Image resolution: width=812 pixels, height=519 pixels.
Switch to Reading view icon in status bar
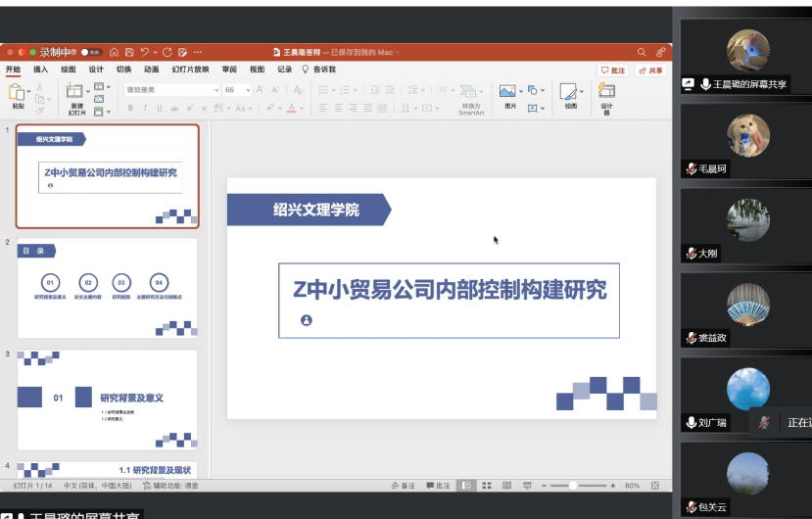[506, 486]
